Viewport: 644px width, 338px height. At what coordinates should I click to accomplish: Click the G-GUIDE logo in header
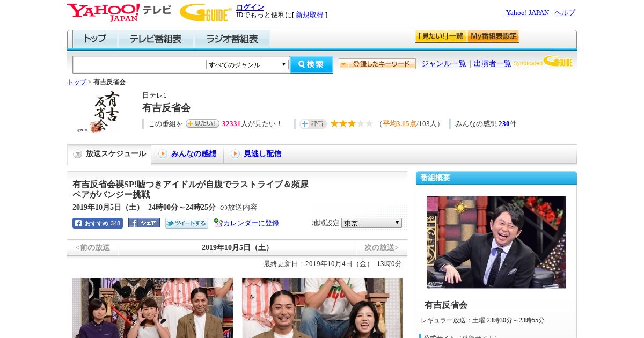coord(205,12)
